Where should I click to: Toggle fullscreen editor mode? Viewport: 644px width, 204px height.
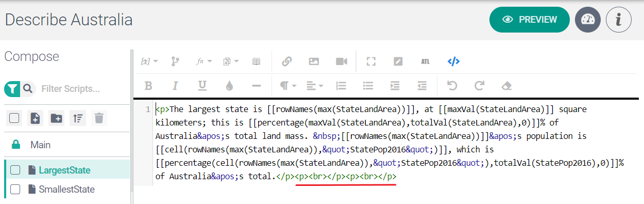pyautogui.click(x=371, y=61)
